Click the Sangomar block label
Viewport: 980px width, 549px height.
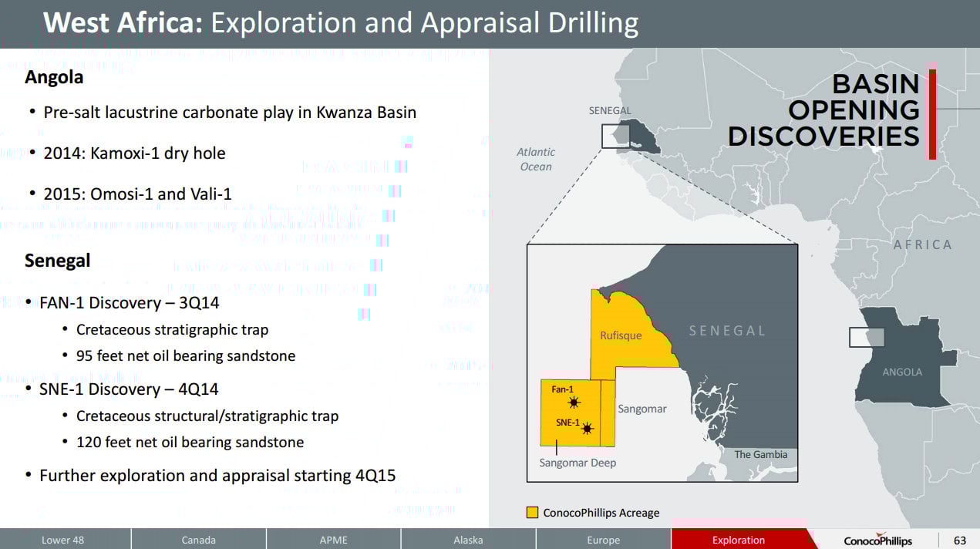point(642,409)
